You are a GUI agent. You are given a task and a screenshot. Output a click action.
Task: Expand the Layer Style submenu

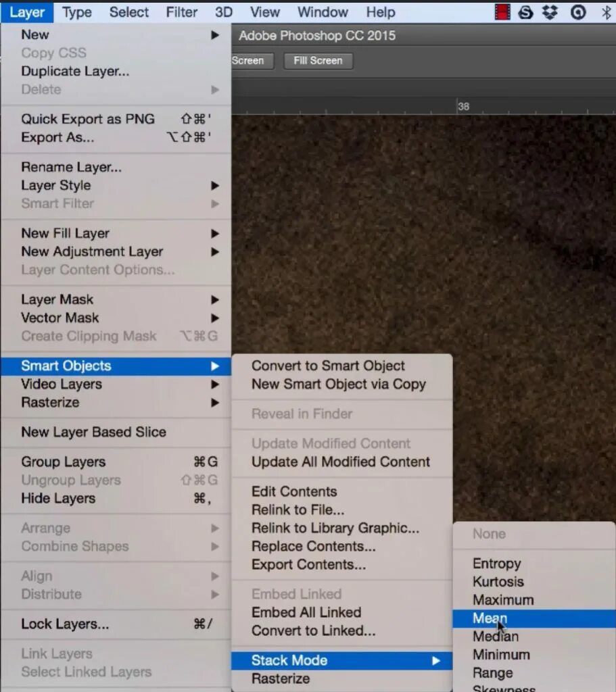pyautogui.click(x=116, y=185)
